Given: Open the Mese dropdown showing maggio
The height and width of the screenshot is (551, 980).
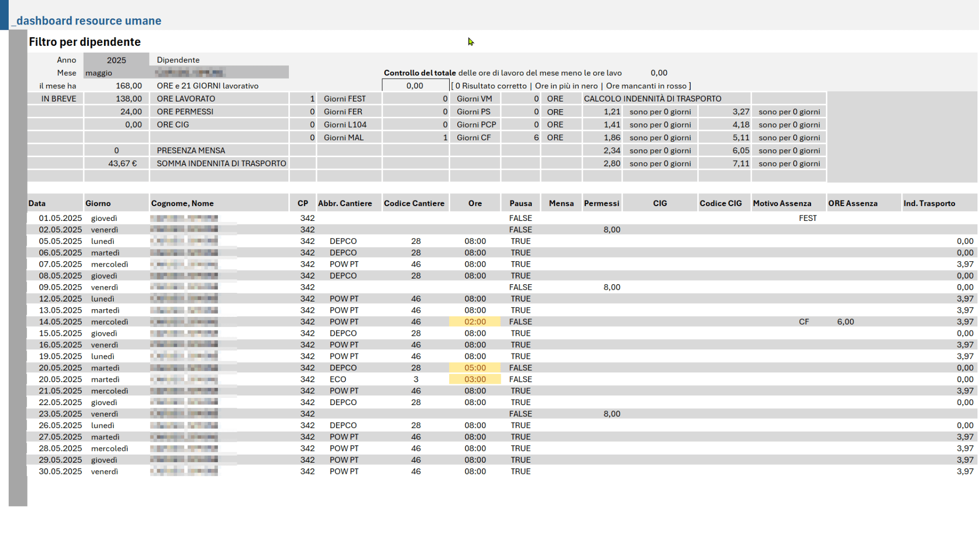Looking at the screenshot, I should click(x=116, y=72).
